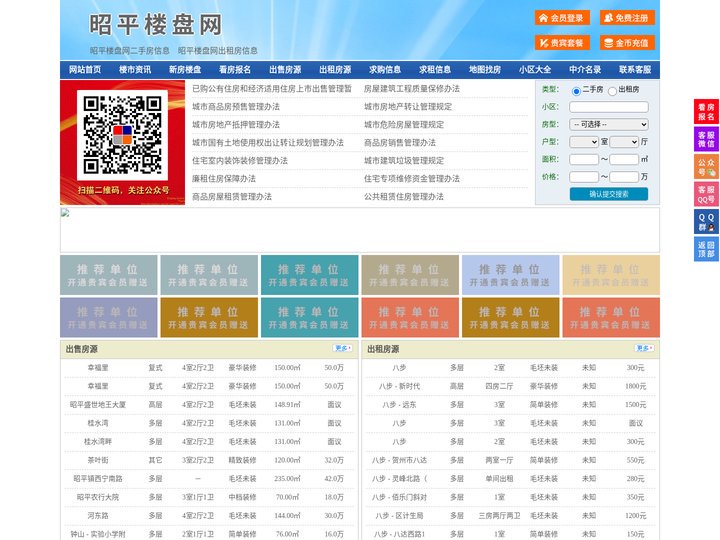Go to 网站首页 in navigation bar
This screenshot has height=540, width=720.
coord(85,70)
